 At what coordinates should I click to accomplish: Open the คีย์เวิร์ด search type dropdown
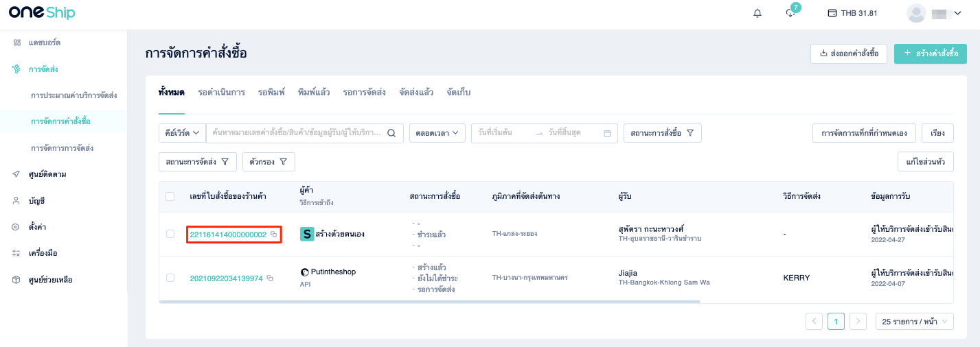[182, 133]
